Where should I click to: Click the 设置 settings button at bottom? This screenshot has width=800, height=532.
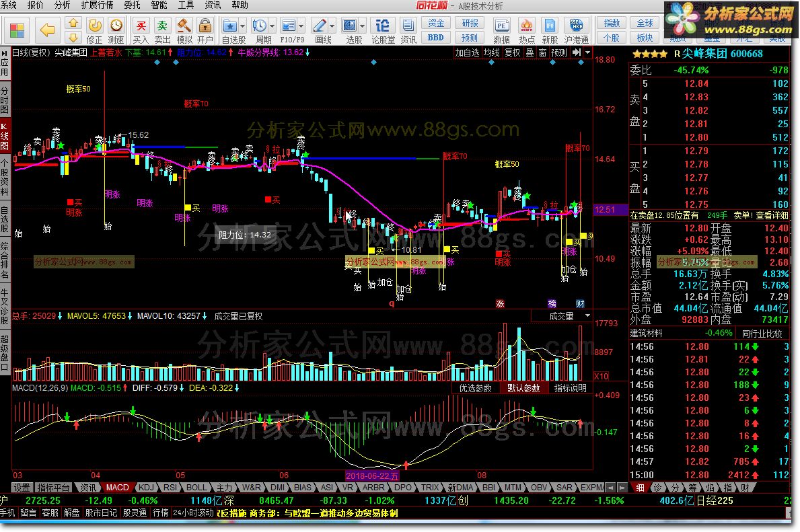(22, 487)
